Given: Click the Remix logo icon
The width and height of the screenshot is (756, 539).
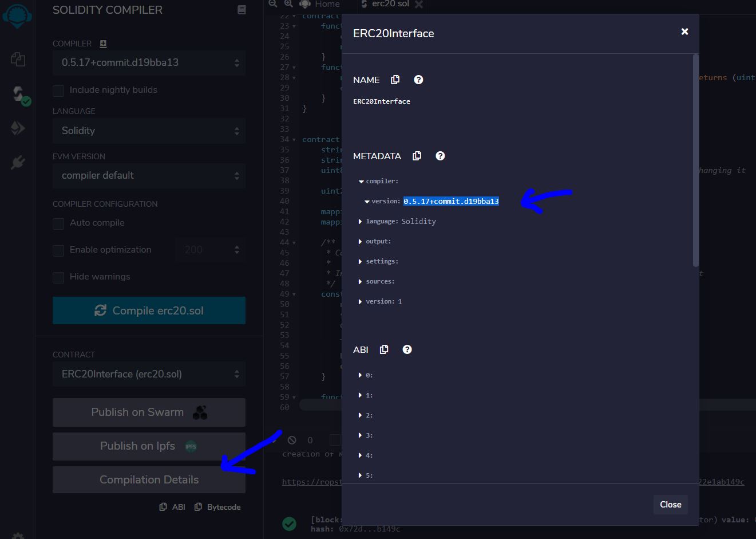Looking at the screenshot, I should pos(17,15).
